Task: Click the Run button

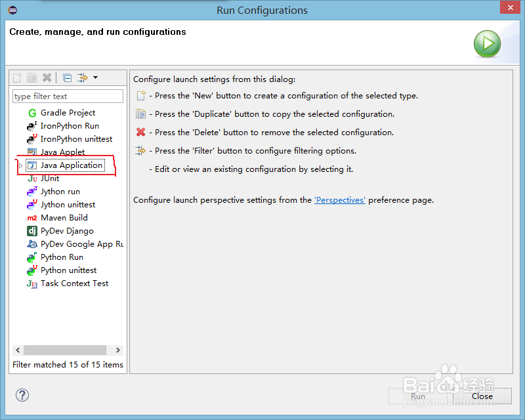Action: (418, 396)
